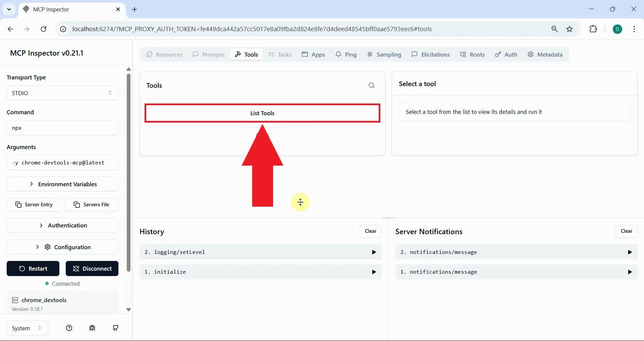Click the List Tools button
The height and width of the screenshot is (341, 644).
(262, 113)
